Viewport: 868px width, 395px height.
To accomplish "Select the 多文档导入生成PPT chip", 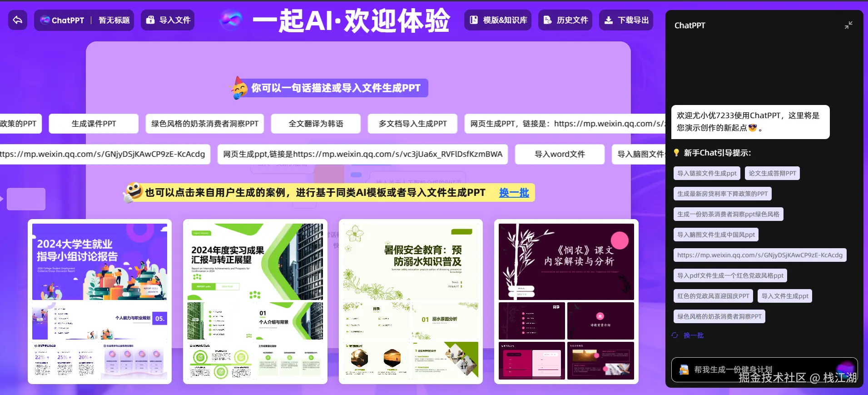I will [412, 124].
